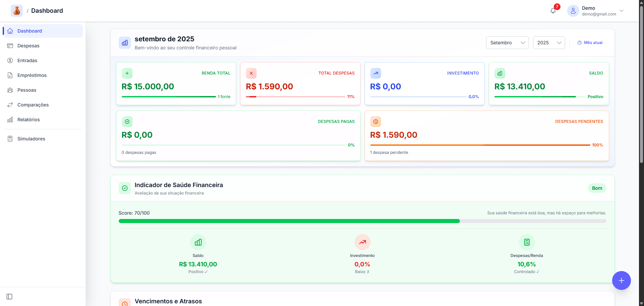Viewport: 644px width, 306px height.
Task: Open the 2025 year dropdown
Action: pos(549,43)
